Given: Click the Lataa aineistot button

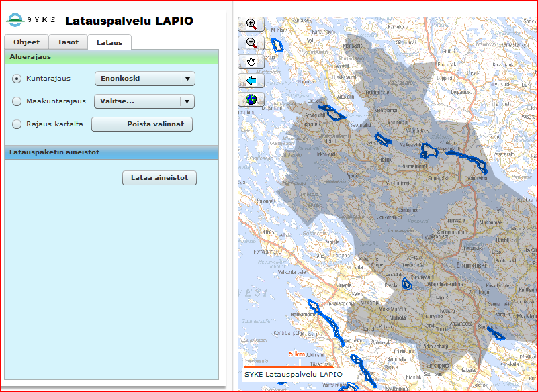Looking at the screenshot, I should tap(160, 178).
